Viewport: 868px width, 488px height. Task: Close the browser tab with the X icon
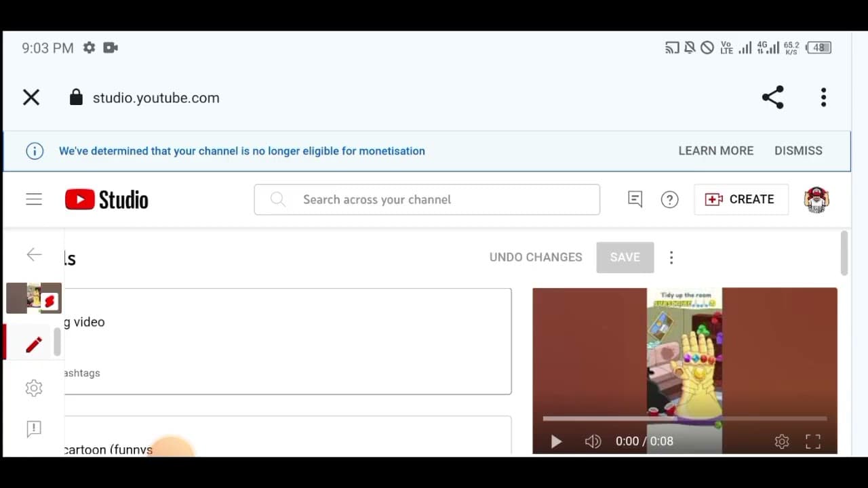[31, 98]
